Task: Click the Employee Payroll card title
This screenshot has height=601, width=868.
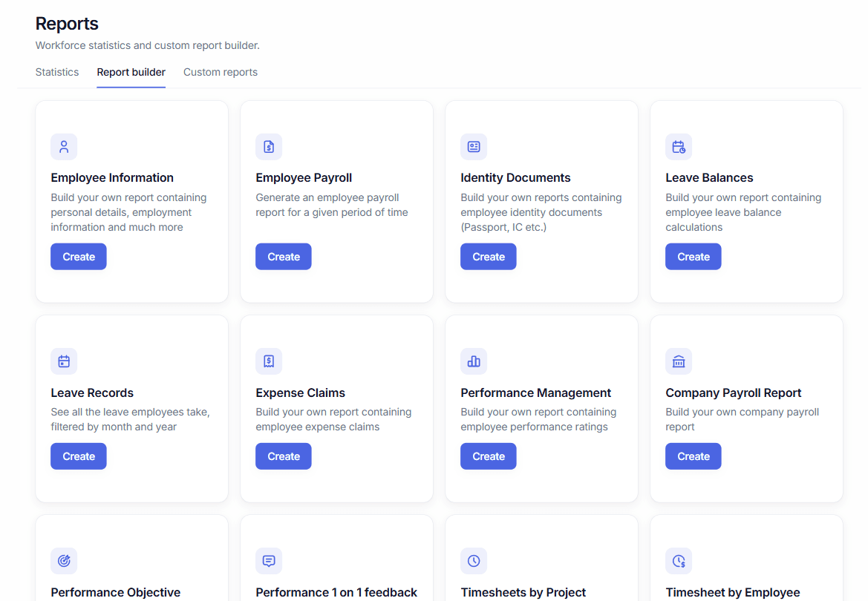Action: [304, 177]
